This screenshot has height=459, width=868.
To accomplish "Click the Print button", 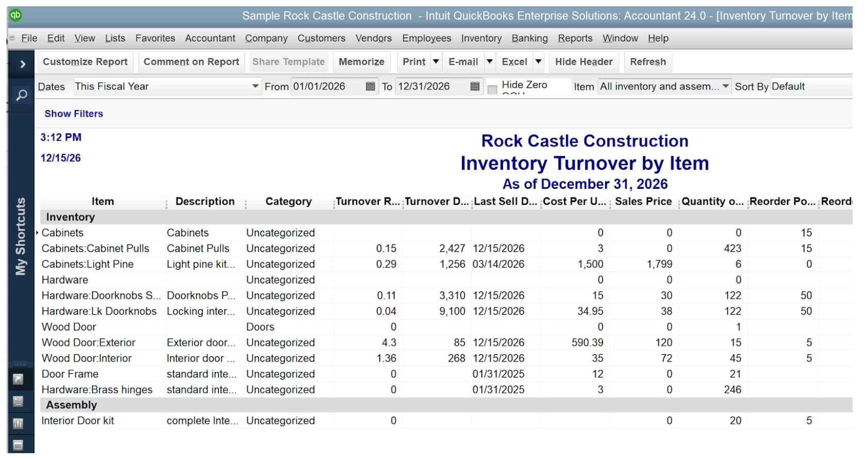I will (x=414, y=61).
